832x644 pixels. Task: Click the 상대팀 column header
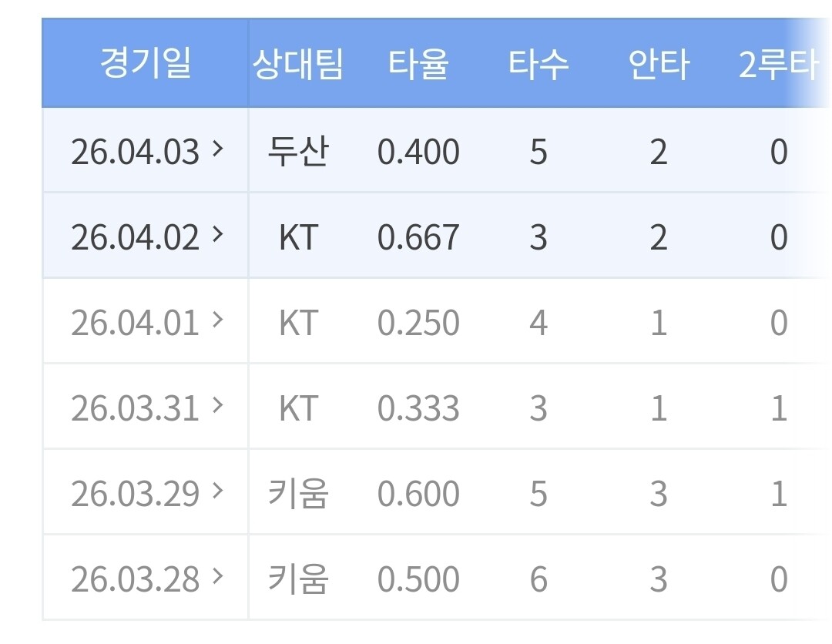click(x=297, y=64)
